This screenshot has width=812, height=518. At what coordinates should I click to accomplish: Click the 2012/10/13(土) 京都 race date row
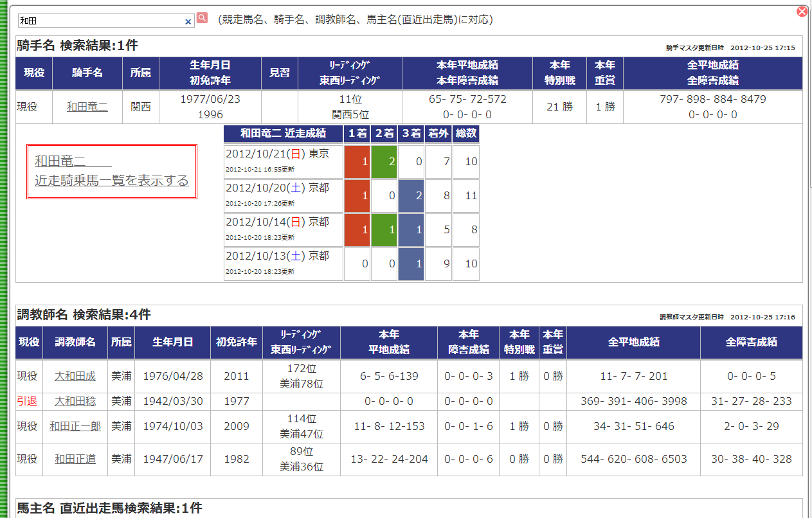[275, 263]
